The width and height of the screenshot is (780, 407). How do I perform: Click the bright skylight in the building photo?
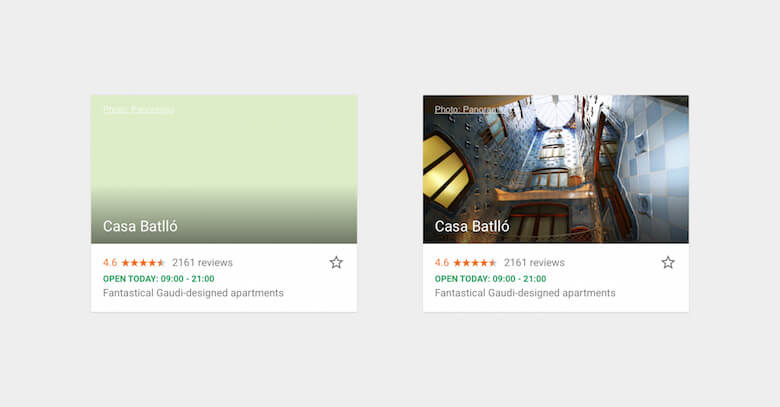pyautogui.click(x=554, y=109)
